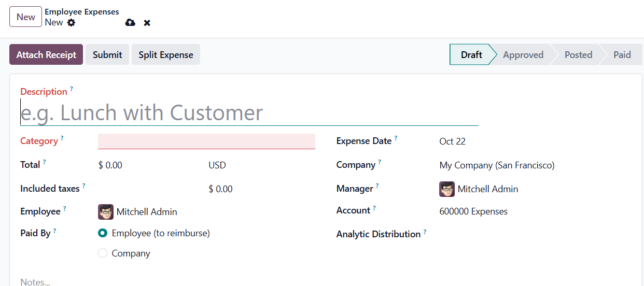Switch status to Approved stage
This screenshot has height=286, width=644.
click(523, 55)
